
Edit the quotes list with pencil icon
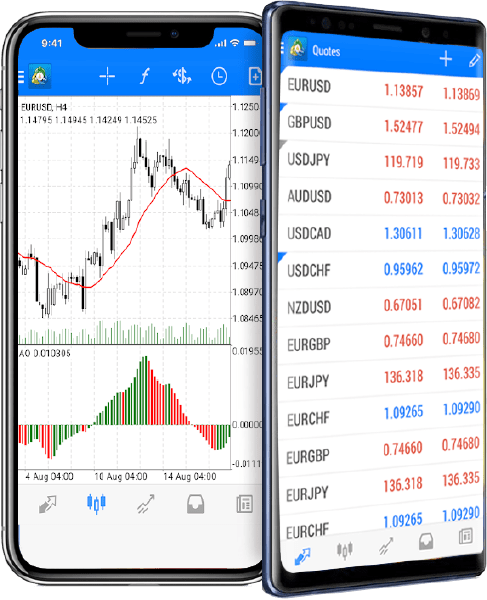click(474, 60)
